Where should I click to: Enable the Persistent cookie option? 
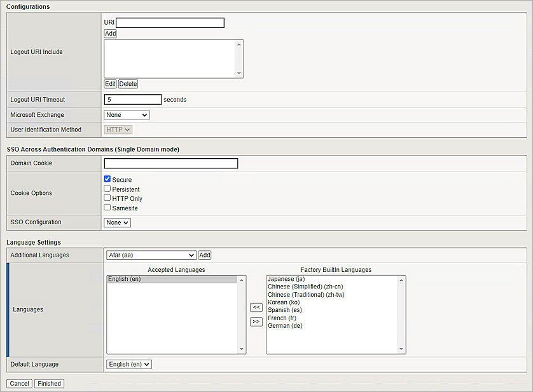(x=107, y=189)
